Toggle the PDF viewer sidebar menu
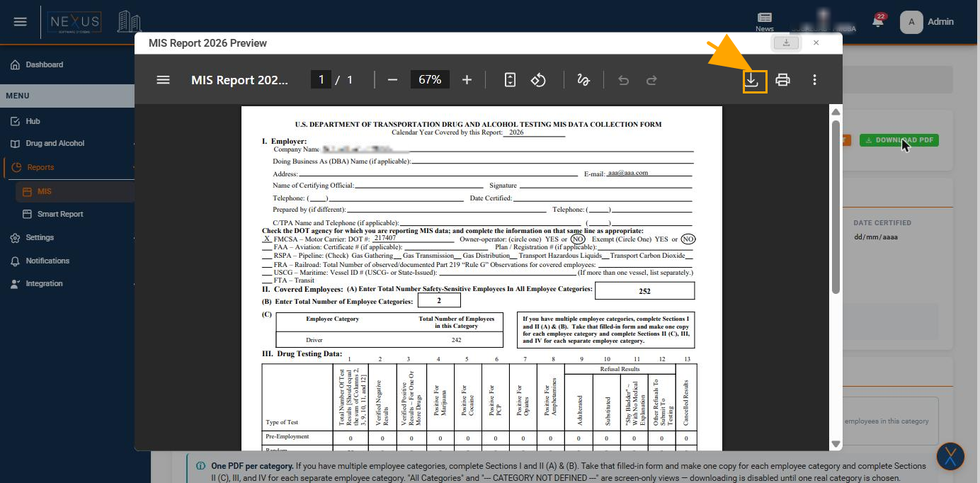The height and width of the screenshot is (483, 980). click(x=163, y=80)
